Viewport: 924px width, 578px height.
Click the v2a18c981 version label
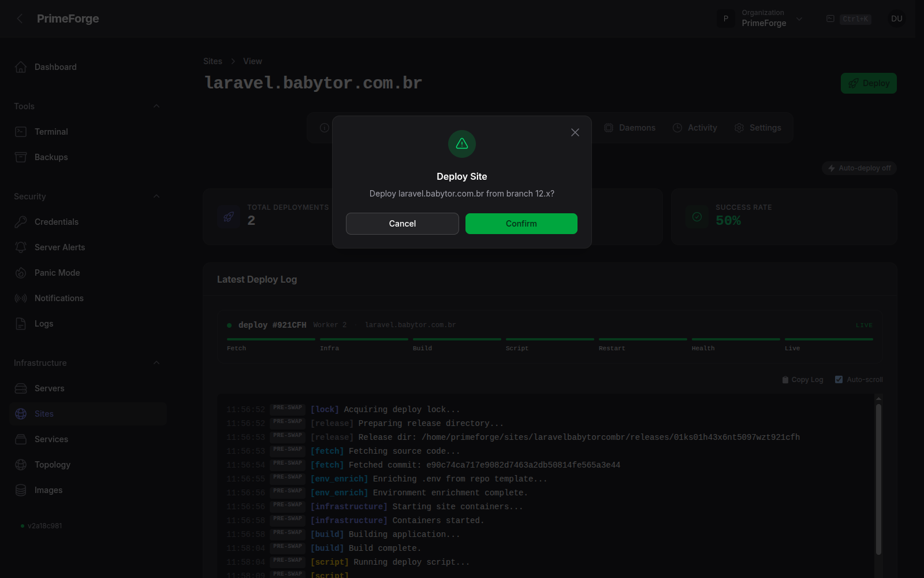(x=45, y=526)
